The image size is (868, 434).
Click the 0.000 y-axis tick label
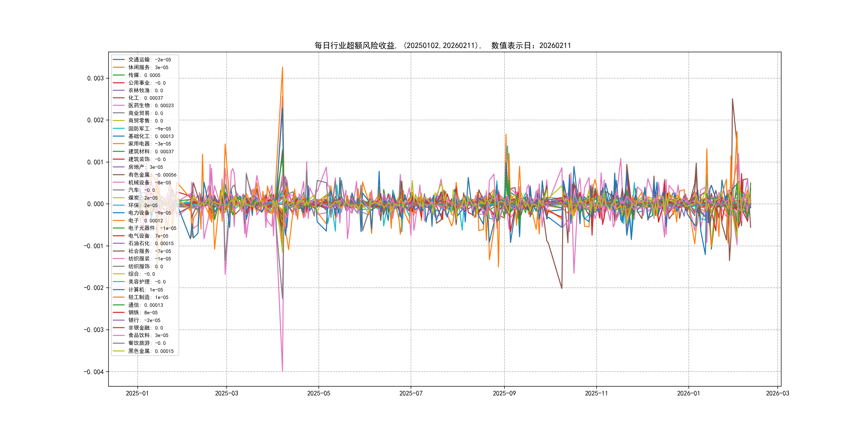coord(95,204)
